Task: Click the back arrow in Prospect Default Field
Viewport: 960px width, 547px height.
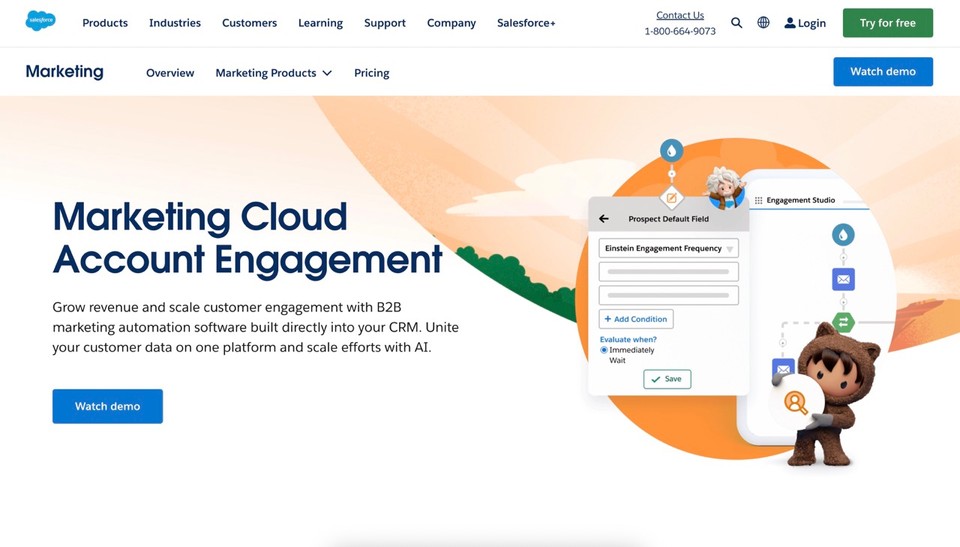Action: [x=604, y=219]
